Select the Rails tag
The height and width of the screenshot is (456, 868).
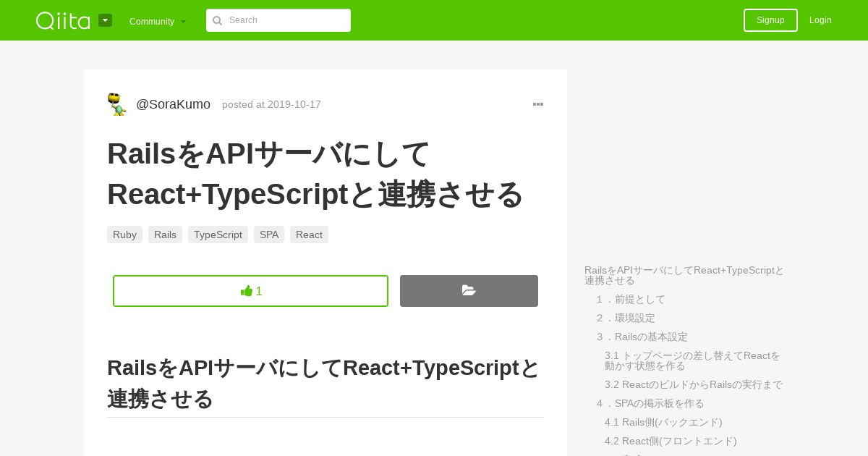(165, 235)
